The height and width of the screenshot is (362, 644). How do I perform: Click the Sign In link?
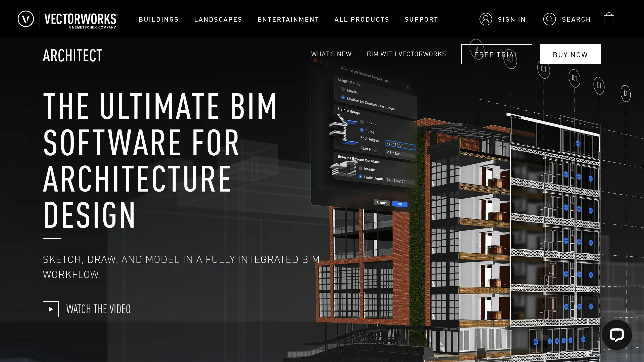[512, 19]
